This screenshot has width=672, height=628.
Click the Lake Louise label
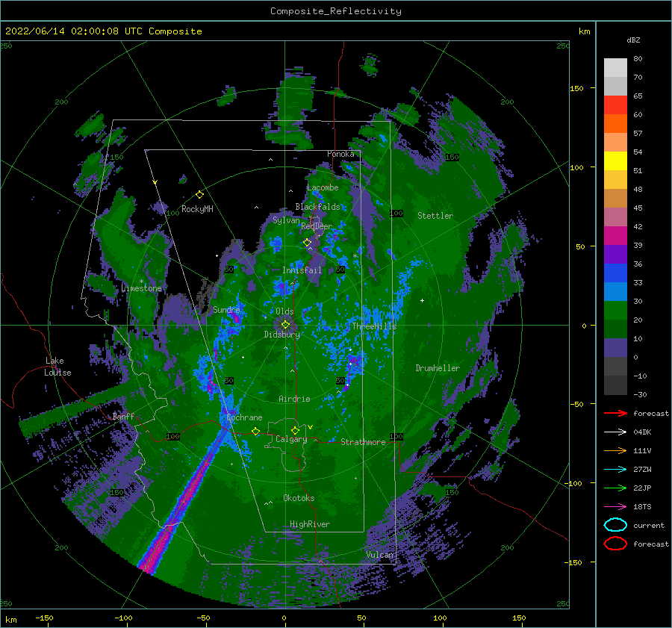pyautogui.click(x=57, y=367)
